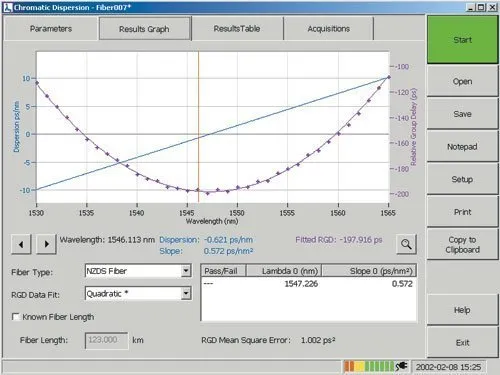The width and height of the screenshot is (500, 375).
Task: Click the battery level indicator
Action: (369, 367)
